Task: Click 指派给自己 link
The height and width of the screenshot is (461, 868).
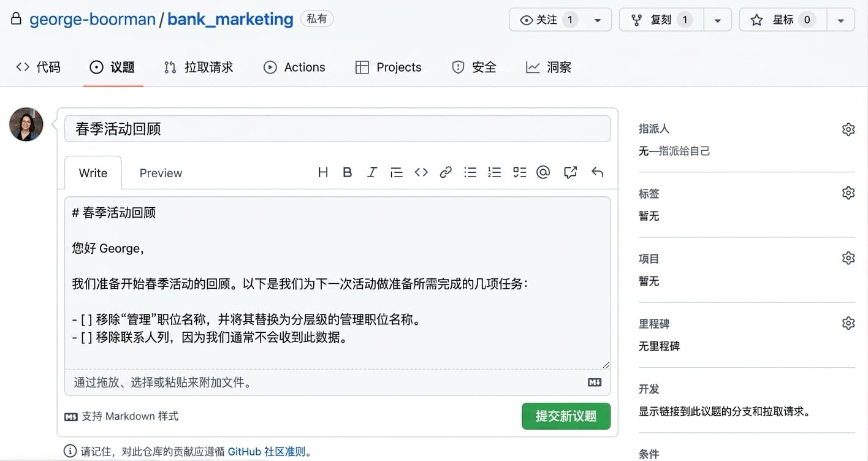Action: tap(684, 151)
